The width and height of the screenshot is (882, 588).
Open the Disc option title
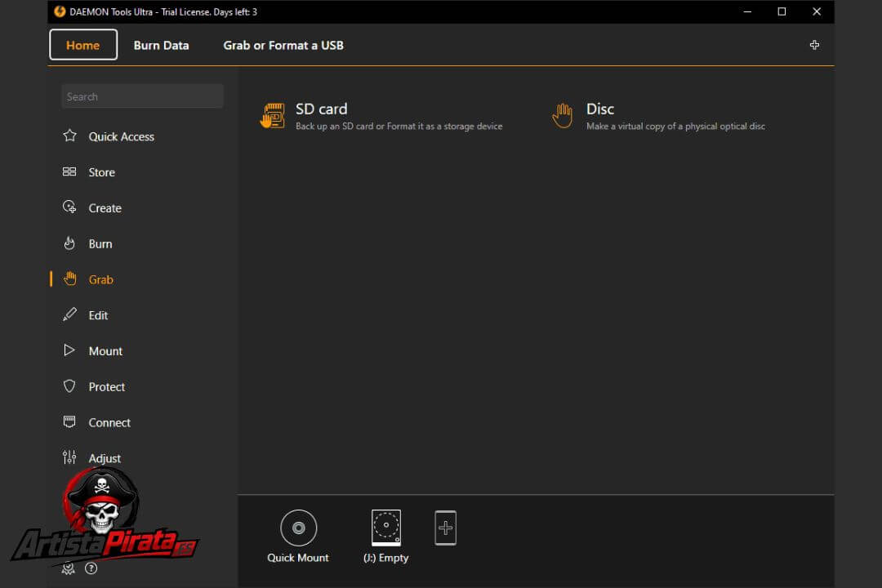[x=599, y=109]
